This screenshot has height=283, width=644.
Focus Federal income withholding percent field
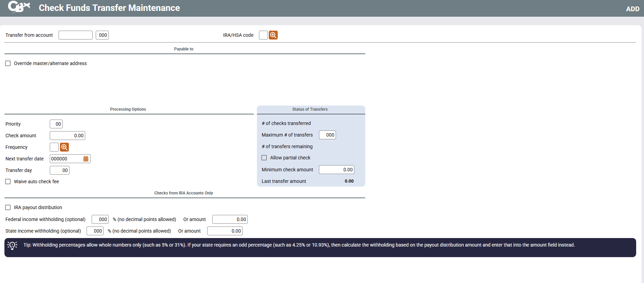(100, 219)
